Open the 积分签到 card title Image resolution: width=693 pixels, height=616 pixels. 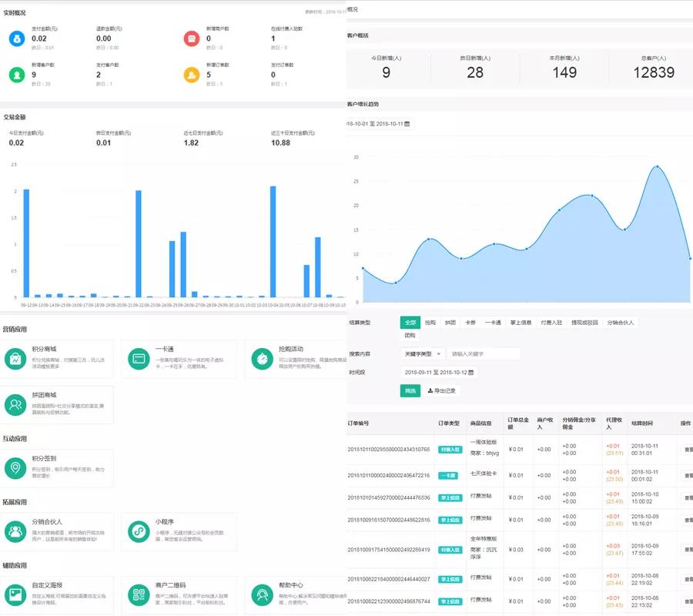[x=44, y=459]
